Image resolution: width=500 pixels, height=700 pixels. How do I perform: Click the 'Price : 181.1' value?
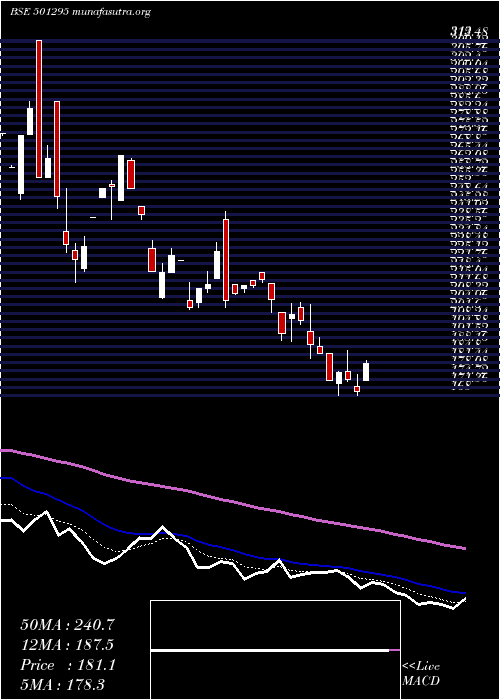(68, 665)
